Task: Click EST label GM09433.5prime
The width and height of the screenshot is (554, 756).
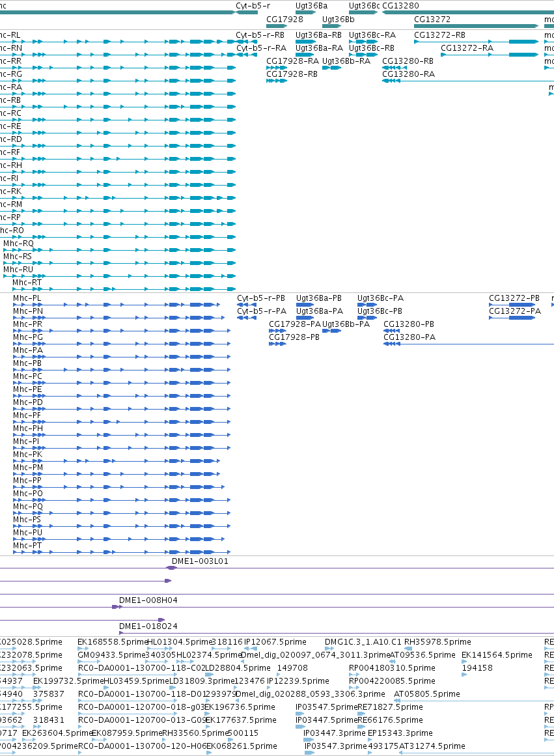Action: (111, 655)
